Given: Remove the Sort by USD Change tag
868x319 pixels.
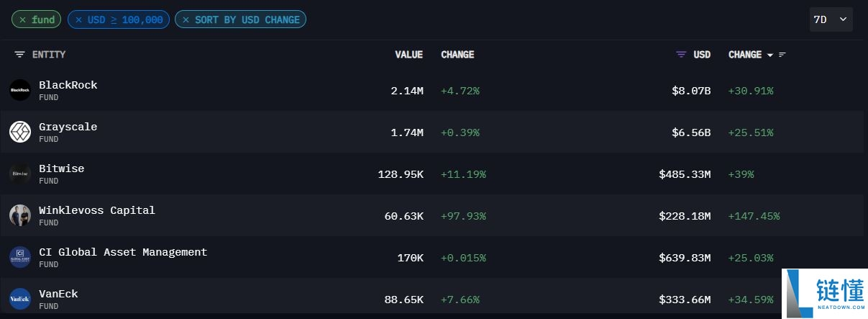Looking at the screenshot, I should 186,19.
